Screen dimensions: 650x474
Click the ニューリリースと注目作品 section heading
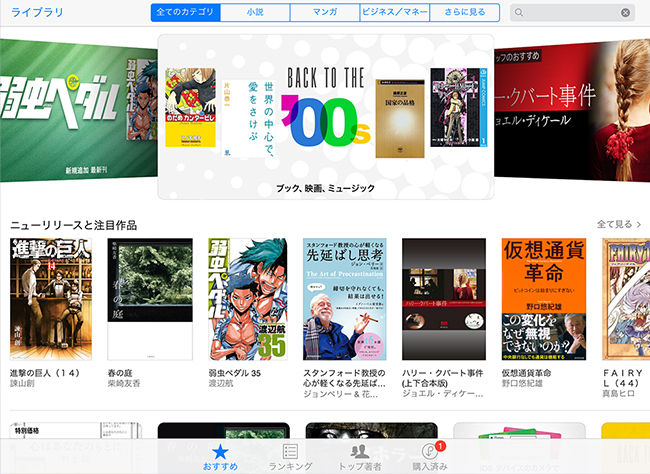pyautogui.click(x=73, y=225)
